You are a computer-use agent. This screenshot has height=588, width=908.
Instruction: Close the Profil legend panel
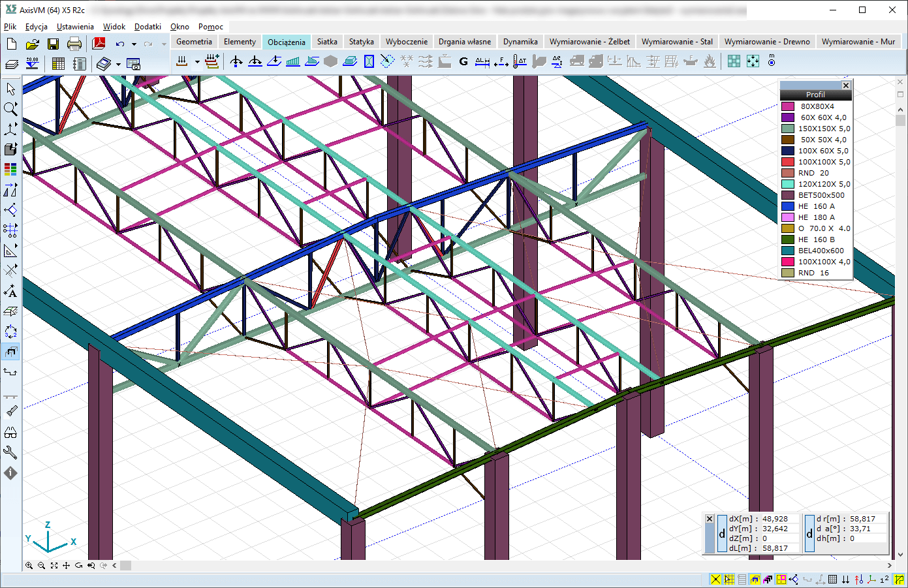(x=846, y=85)
